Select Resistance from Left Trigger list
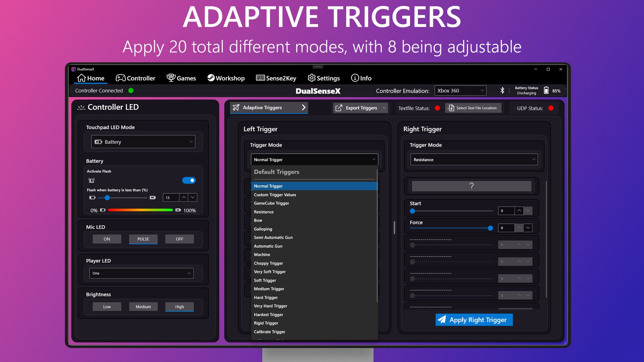Image resolution: width=644 pixels, height=362 pixels. pyautogui.click(x=264, y=212)
